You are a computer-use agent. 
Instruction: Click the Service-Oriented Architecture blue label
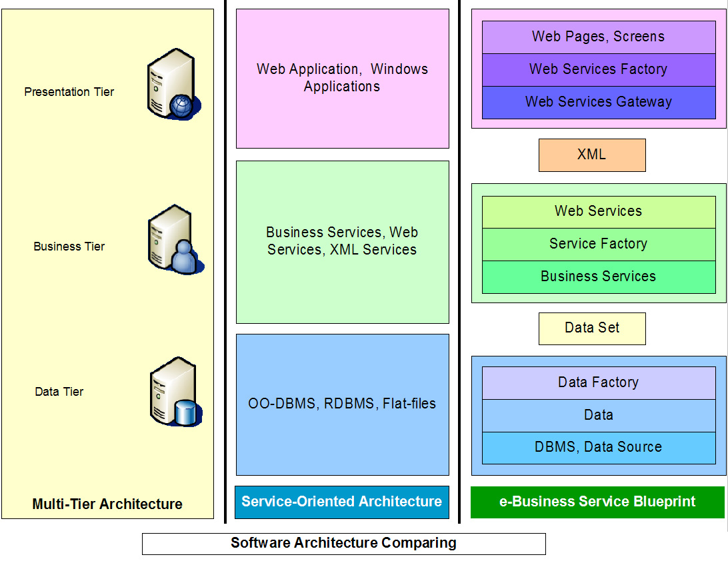tap(342, 502)
